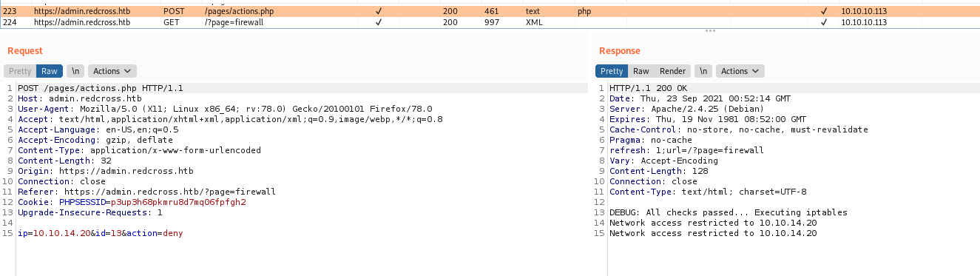Click the Referer header line

146,192
